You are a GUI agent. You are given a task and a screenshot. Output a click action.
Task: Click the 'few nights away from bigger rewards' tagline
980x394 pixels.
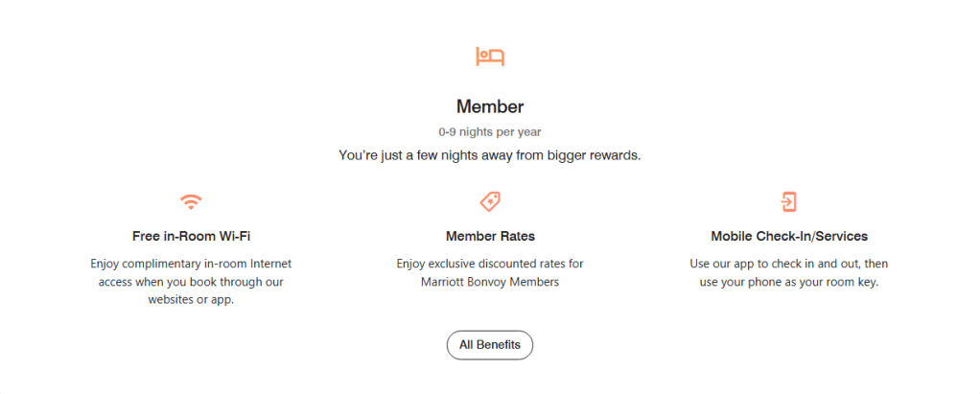(490, 154)
